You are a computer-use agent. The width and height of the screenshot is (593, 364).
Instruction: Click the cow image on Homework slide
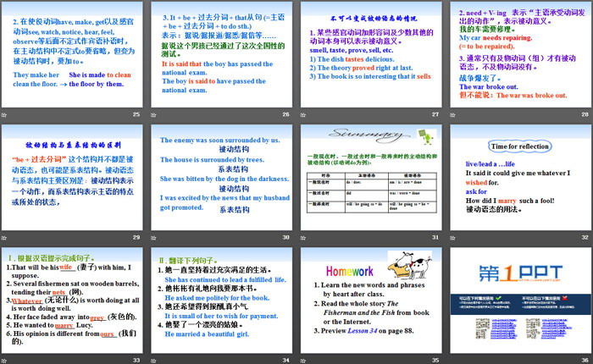[x=407, y=262]
